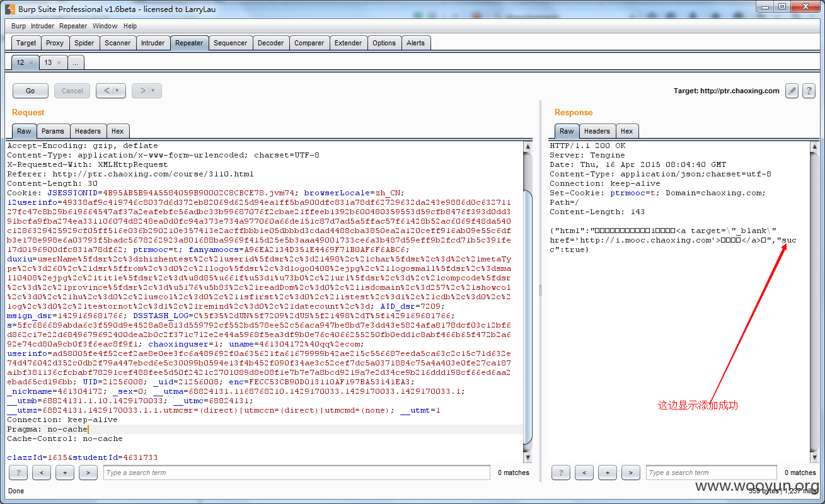
Task: Open the Burp menu
Action: [x=19, y=26]
